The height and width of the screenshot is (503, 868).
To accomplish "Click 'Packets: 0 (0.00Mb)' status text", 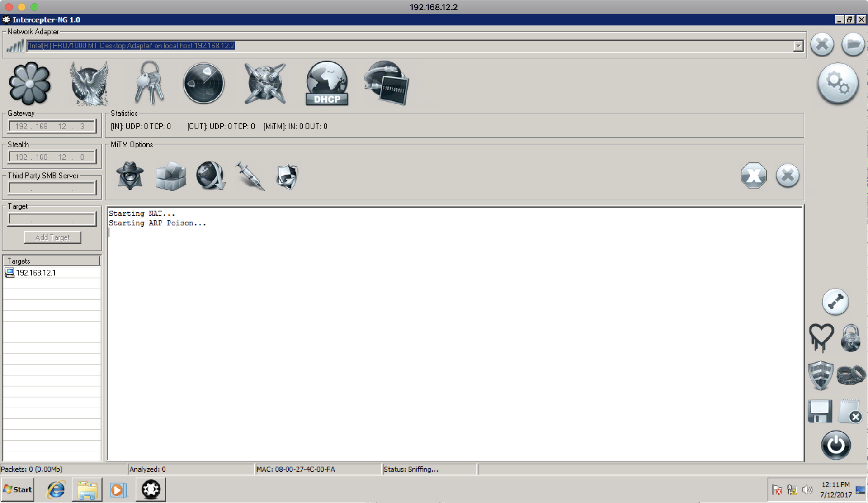I will click(x=32, y=470).
